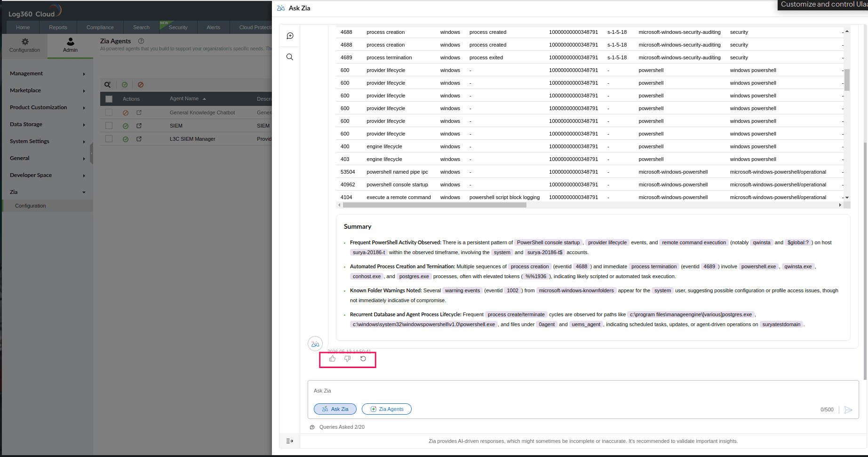Click the 'powershell script block logging' cell

click(504, 197)
